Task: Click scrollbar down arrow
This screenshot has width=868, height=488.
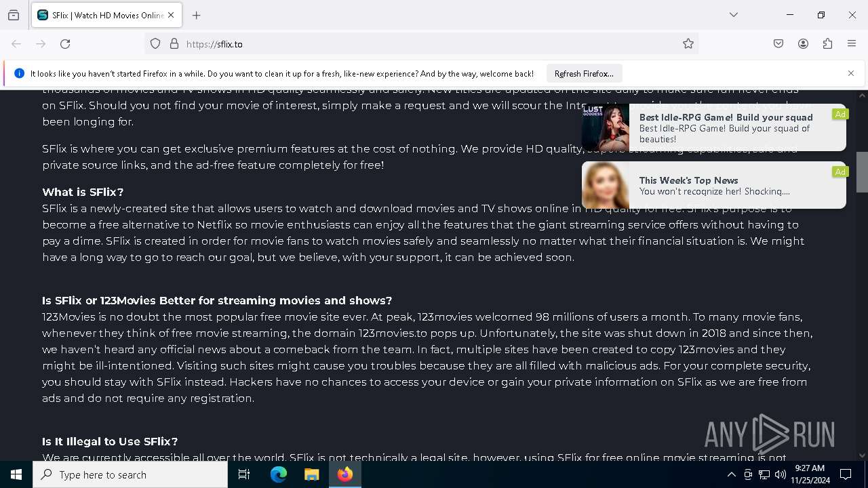Action: [x=862, y=455]
